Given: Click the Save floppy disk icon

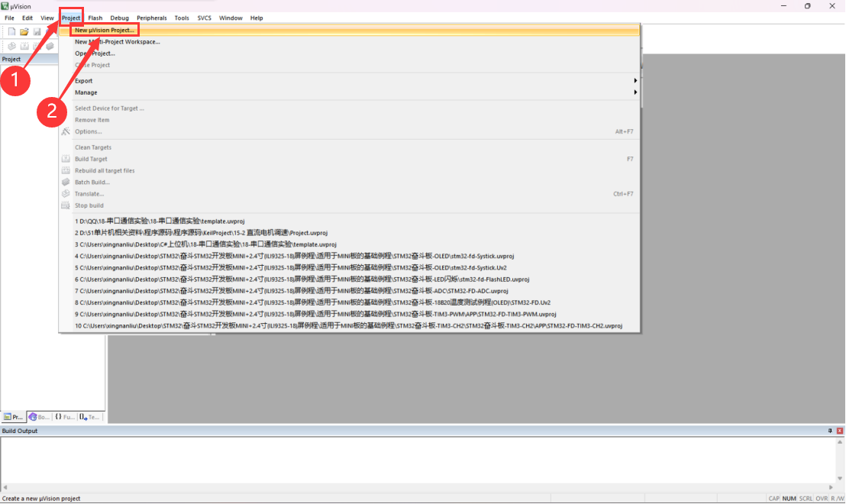Looking at the screenshot, I should pos(37,32).
